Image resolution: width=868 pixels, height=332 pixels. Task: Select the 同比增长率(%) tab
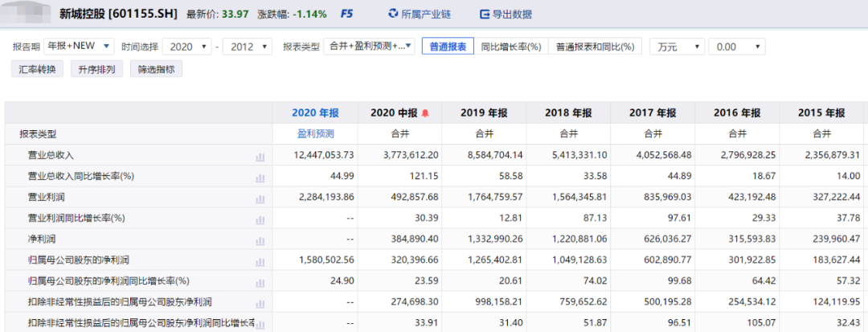tap(511, 47)
